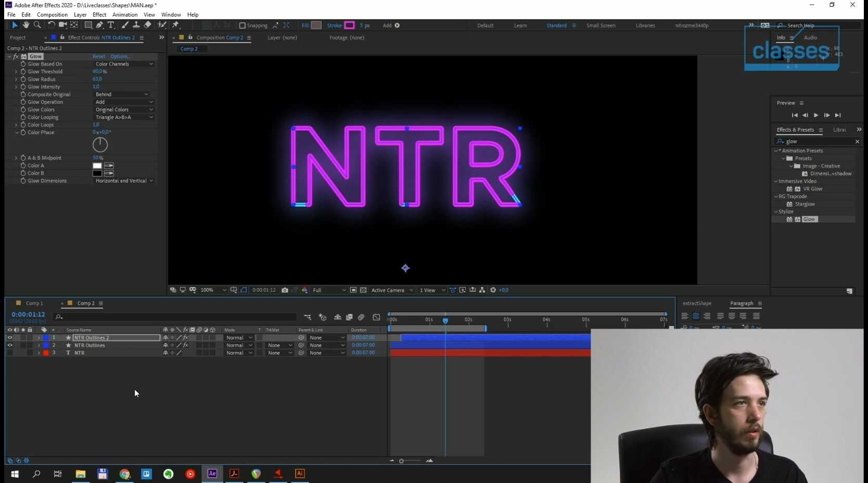Open the Glow Operation dropdown
This screenshot has height=483, width=868.
coord(124,102)
